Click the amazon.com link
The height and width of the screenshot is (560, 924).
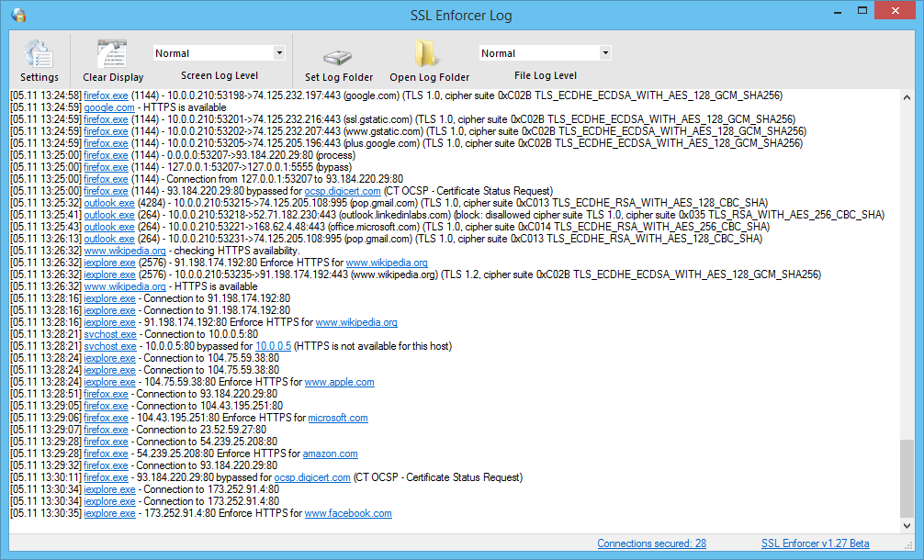[x=330, y=454]
